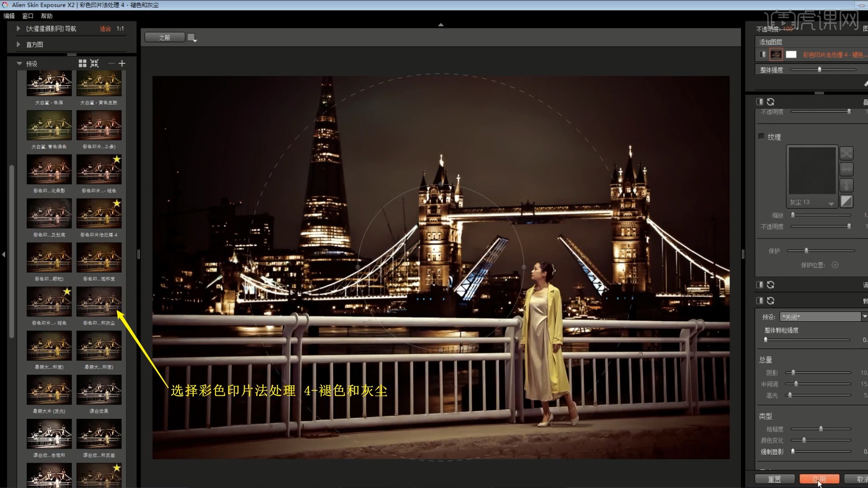Viewport: 868px width, 488px height.
Task: Click the minus thumbnail size icon
Action: coord(111,63)
